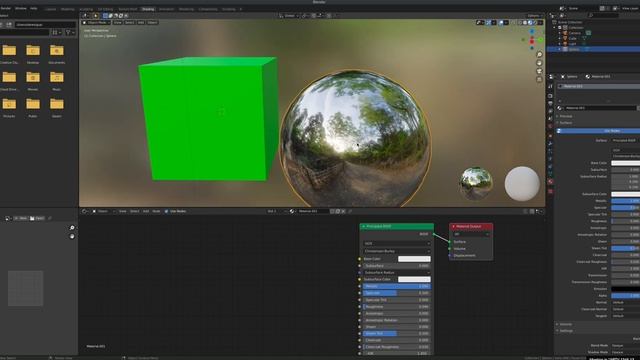Switch to the Layout workspace tab
The height and width of the screenshot is (360, 640).
tap(51, 9)
